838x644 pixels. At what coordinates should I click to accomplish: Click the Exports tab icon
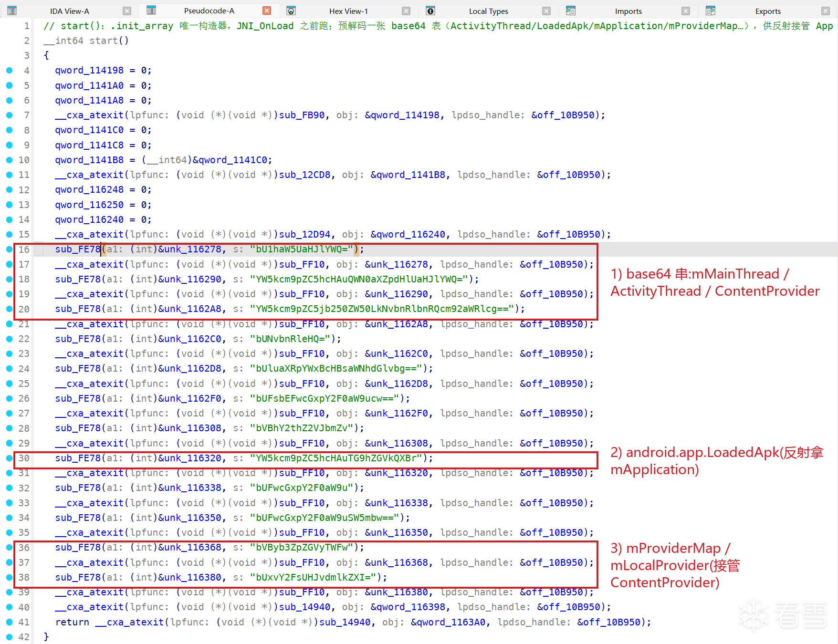[x=711, y=10]
